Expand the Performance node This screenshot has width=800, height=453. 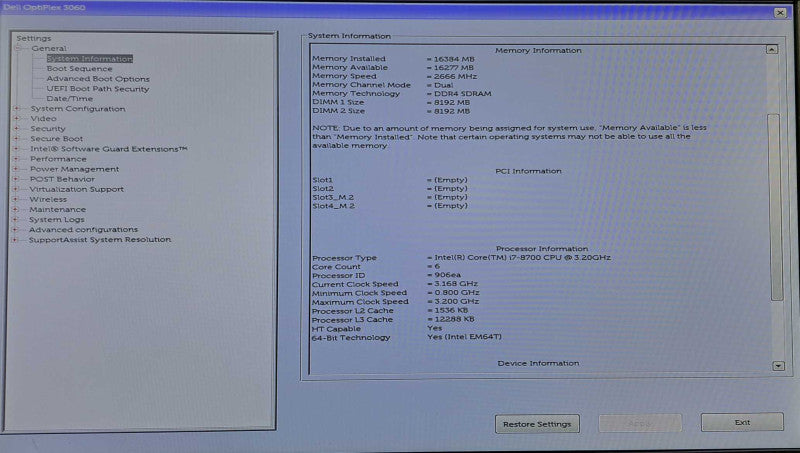pos(16,159)
